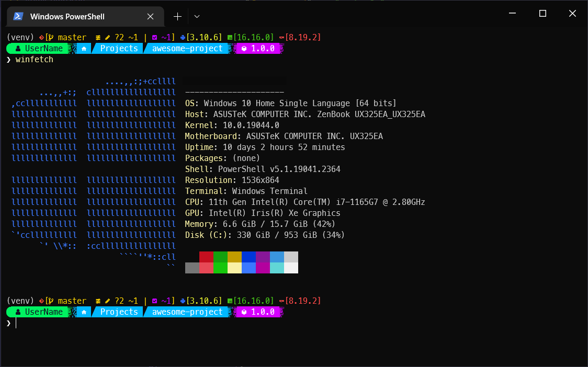Click the Python icon before [3.10.6] in top prompt
The height and width of the screenshot is (367, 588).
click(x=183, y=38)
